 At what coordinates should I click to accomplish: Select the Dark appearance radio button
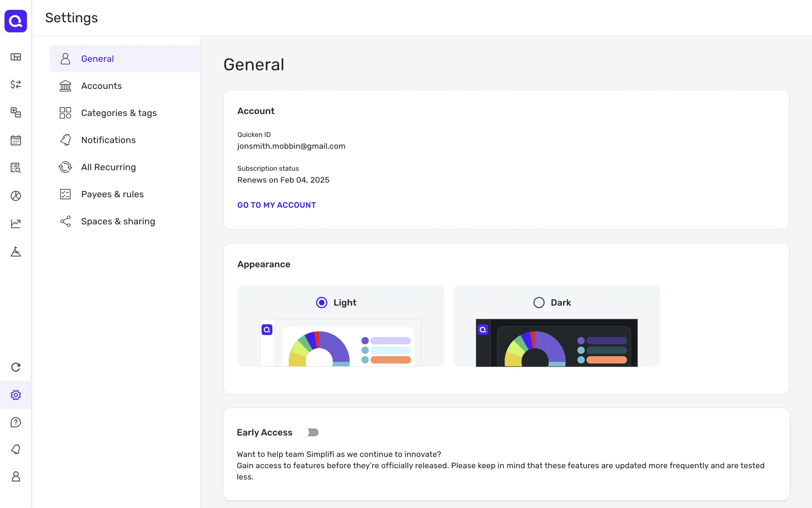539,302
